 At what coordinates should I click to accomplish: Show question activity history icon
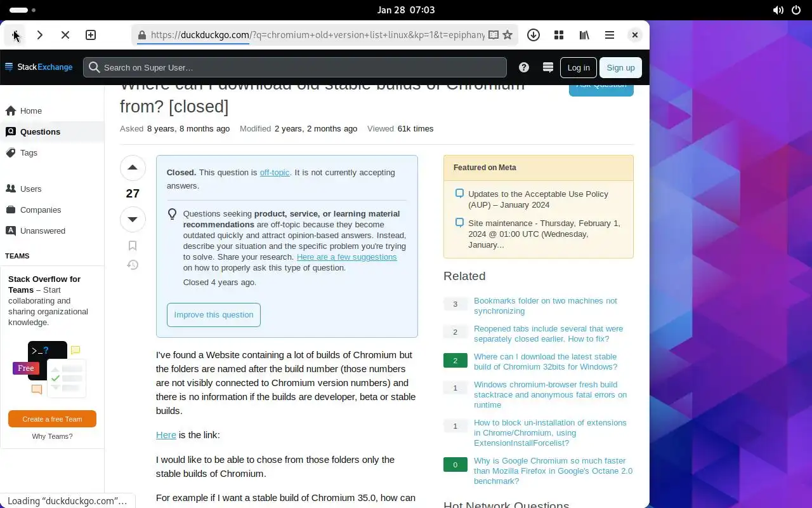133,265
